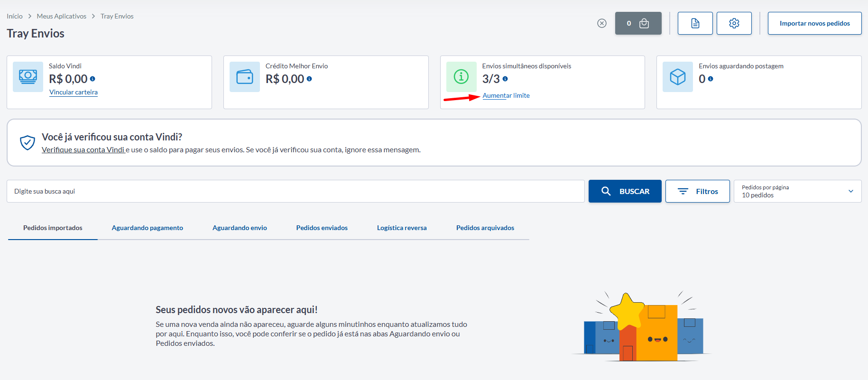Click breadcrumb chevron after Meus Aplicativos
Viewport: 868px width, 380px height.
tap(93, 16)
